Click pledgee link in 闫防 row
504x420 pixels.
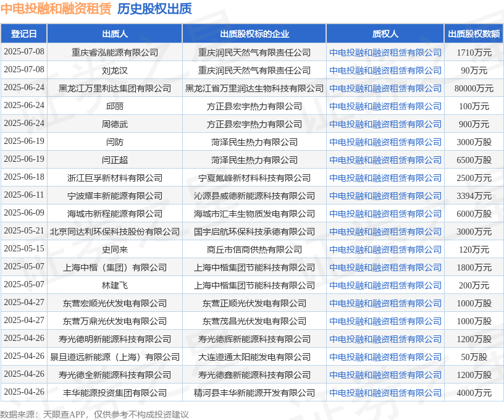385,142
